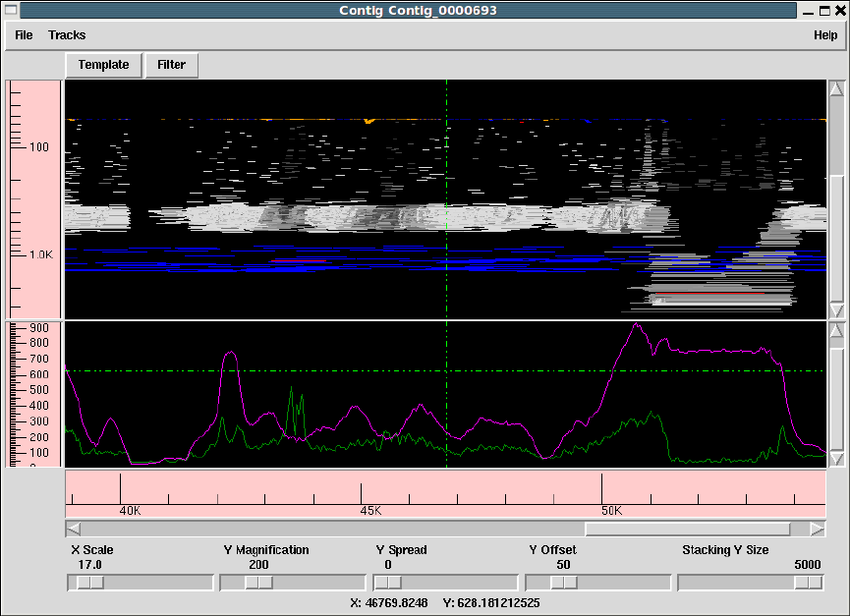850x616 pixels.
Task: Click the Y Offset slider handle
Action: (x=563, y=583)
